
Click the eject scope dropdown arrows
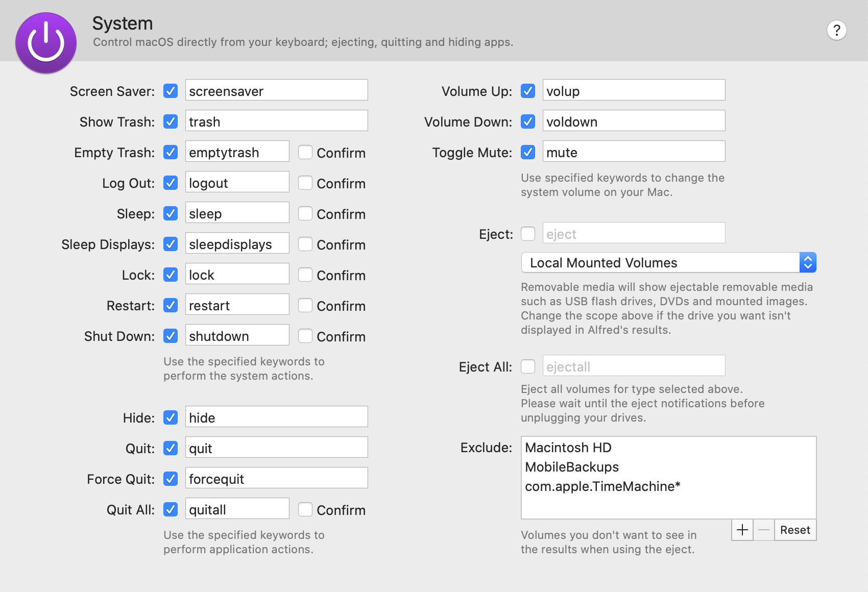(808, 262)
